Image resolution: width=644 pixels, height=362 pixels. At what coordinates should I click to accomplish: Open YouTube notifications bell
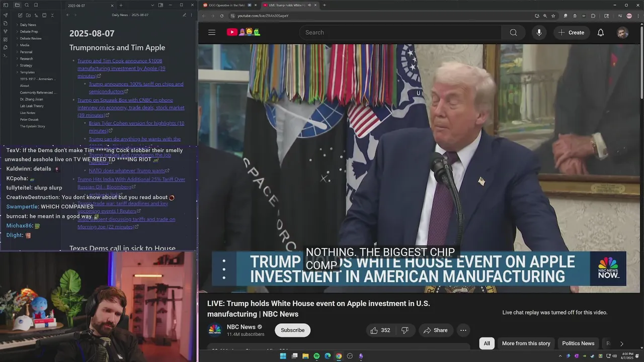coord(601,32)
